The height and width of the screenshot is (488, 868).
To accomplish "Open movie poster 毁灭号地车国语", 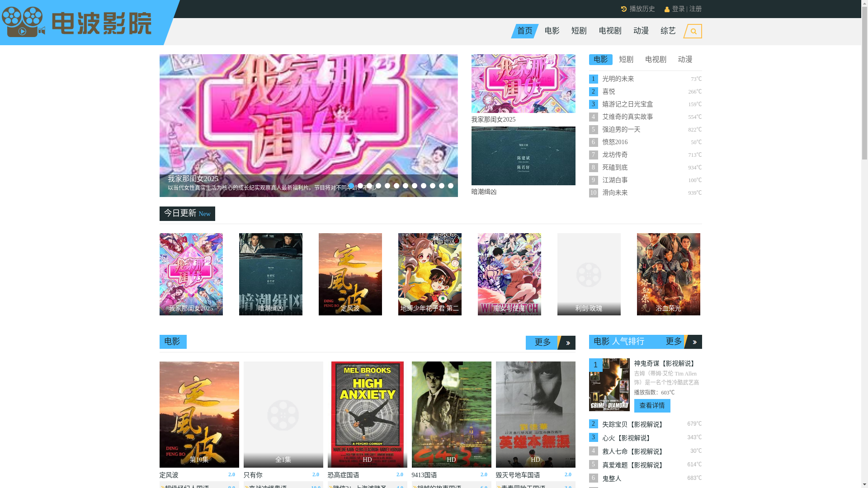I will tap(536, 414).
